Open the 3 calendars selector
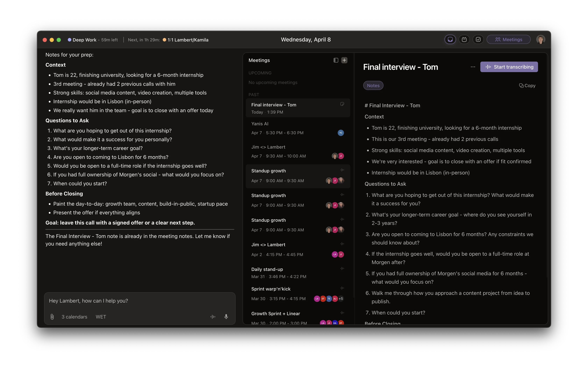Screen dimensions: 588x371 (x=74, y=317)
